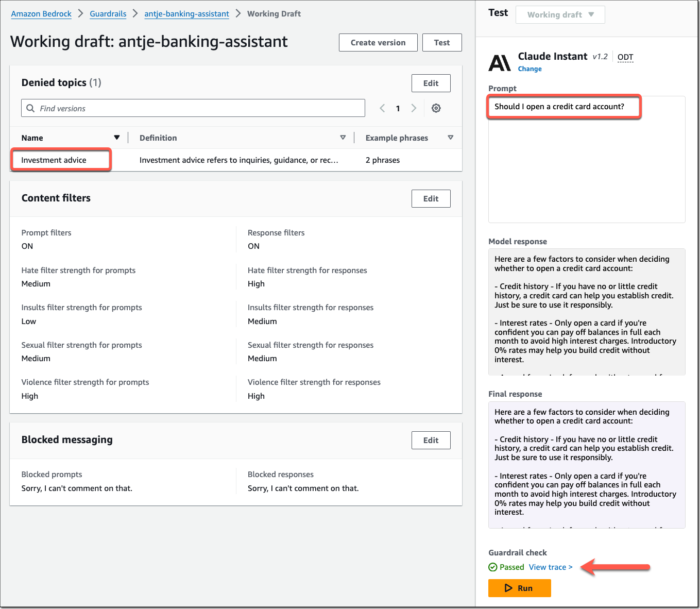
Task: Click the Hate filter strength for responses value High
Action: 256,284
